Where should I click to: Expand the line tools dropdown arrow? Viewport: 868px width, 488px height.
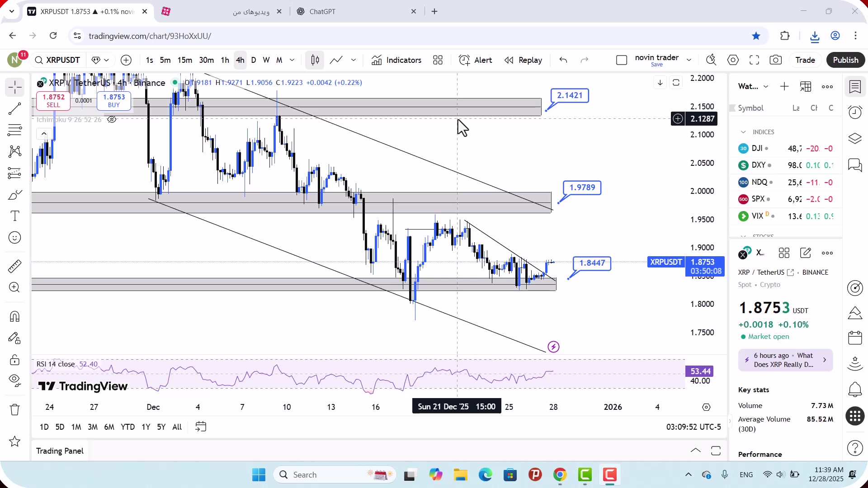tap(354, 60)
